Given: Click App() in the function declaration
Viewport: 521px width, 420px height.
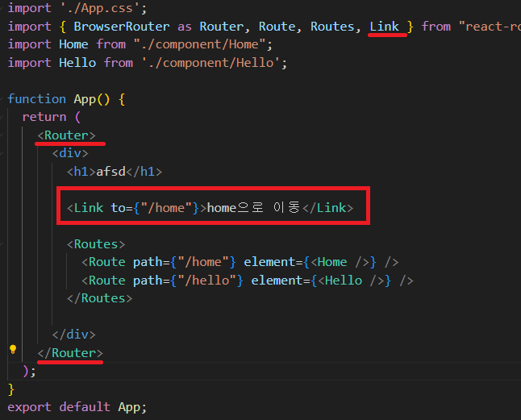Looking at the screenshot, I should pos(92,99).
